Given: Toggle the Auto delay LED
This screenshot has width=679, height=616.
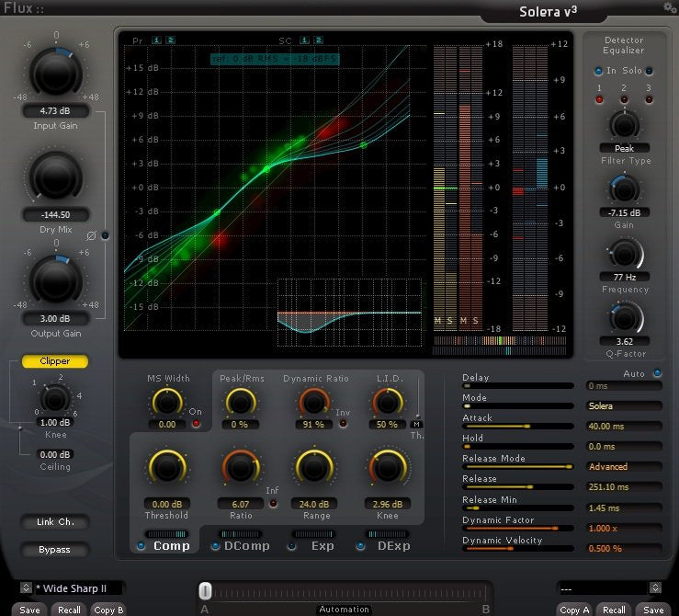Looking at the screenshot, I should tap(657, 373).
